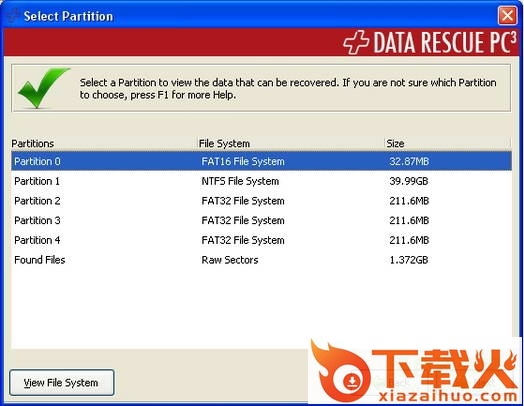Image resolution: width=524 pixels, height=406 pixels.
Task: Click the FAT16 File System cell
Action: click(243, 161)
